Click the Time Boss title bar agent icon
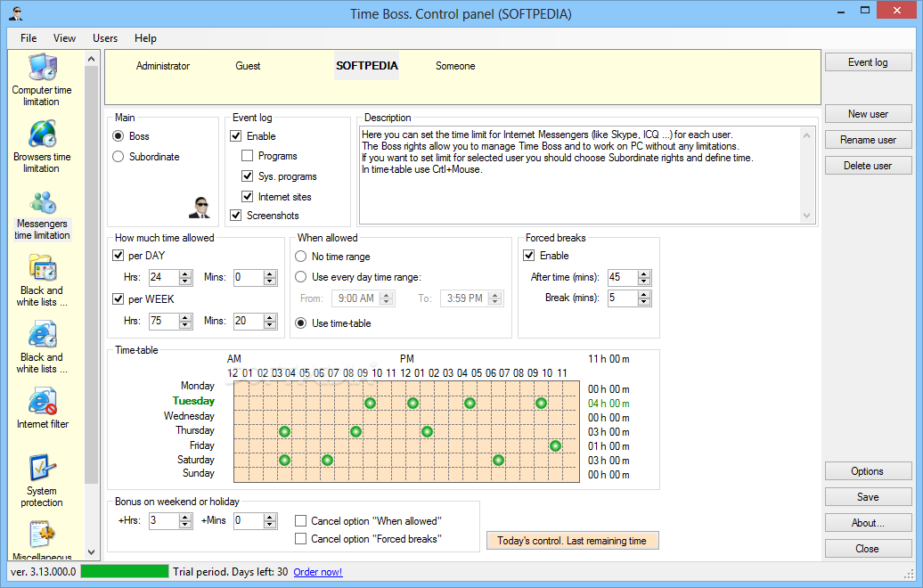The height and width of the screenshot is (588, 923). (16, 13)
